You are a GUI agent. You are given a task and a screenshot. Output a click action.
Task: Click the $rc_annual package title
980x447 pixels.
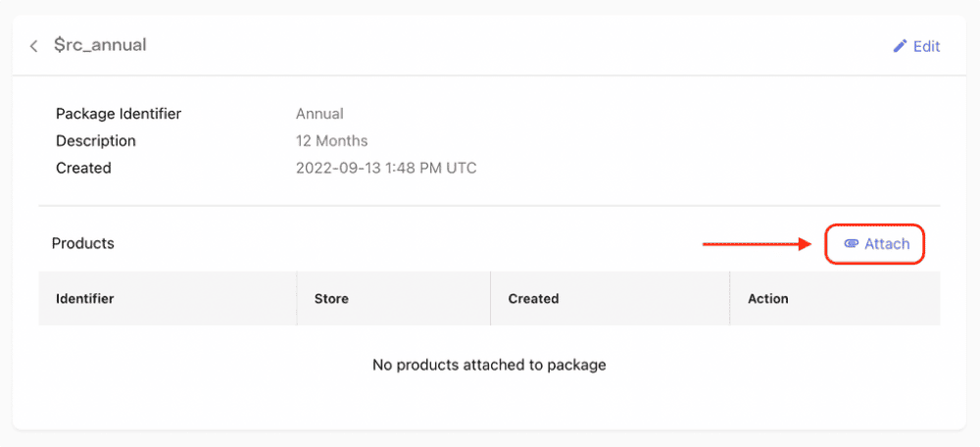tap(100, 45)
